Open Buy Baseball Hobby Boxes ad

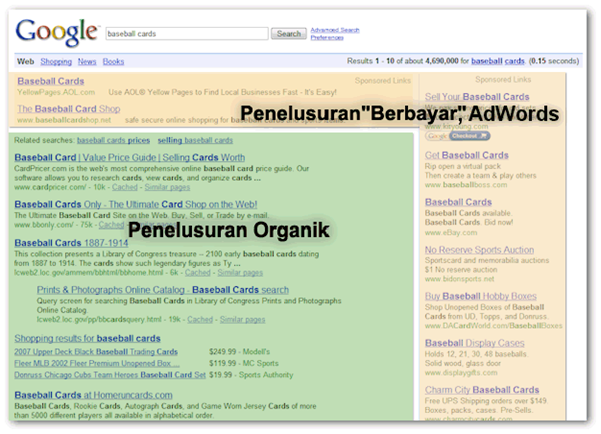(481, 296)
